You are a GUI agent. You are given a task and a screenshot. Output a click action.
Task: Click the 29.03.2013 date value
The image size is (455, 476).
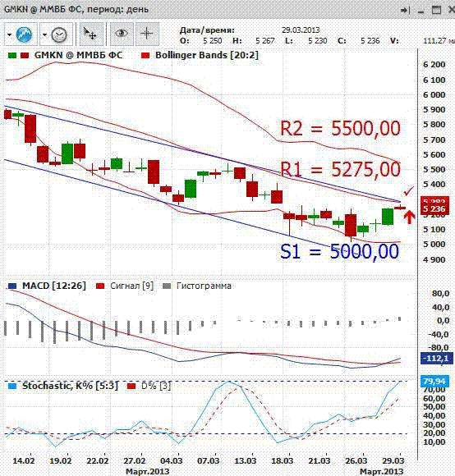point(301,30)
